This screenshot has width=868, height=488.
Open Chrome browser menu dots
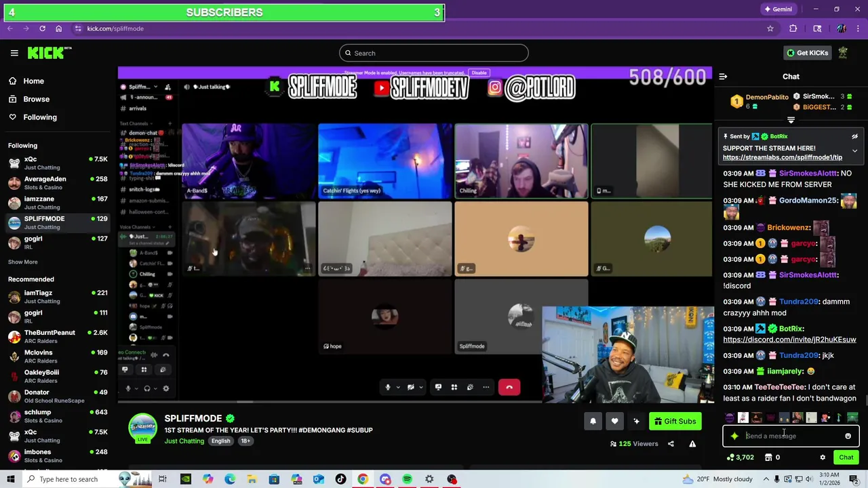point(859,28)
